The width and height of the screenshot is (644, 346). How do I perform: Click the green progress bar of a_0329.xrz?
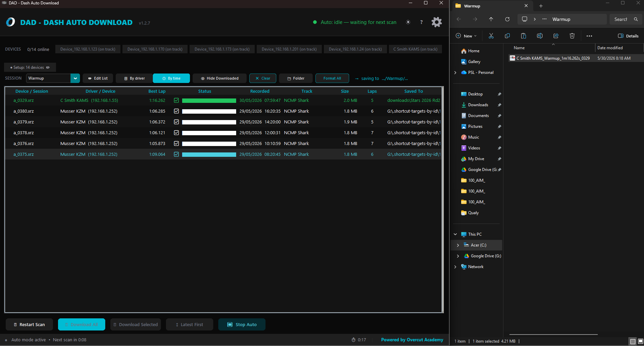209,100
